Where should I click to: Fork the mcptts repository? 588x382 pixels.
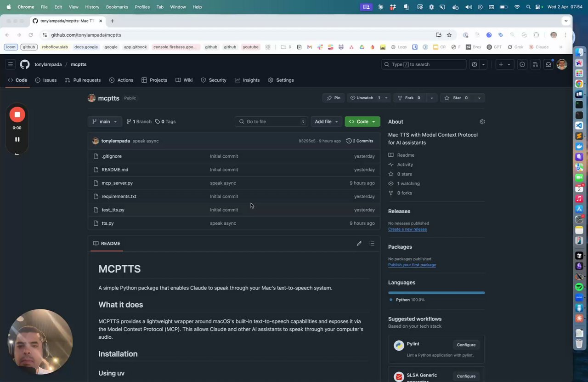[410, 98]
